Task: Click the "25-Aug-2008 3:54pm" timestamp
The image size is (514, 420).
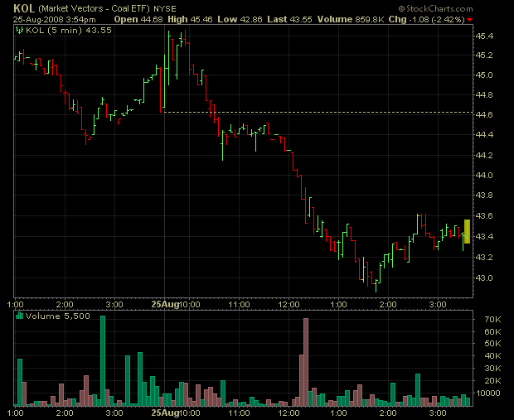Action: point(55,20)
